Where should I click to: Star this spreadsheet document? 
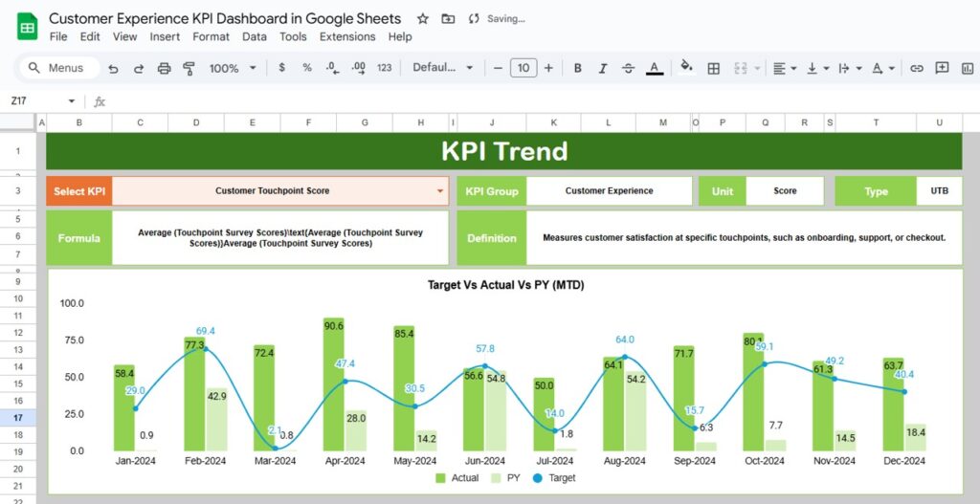[x=422, y=19]
